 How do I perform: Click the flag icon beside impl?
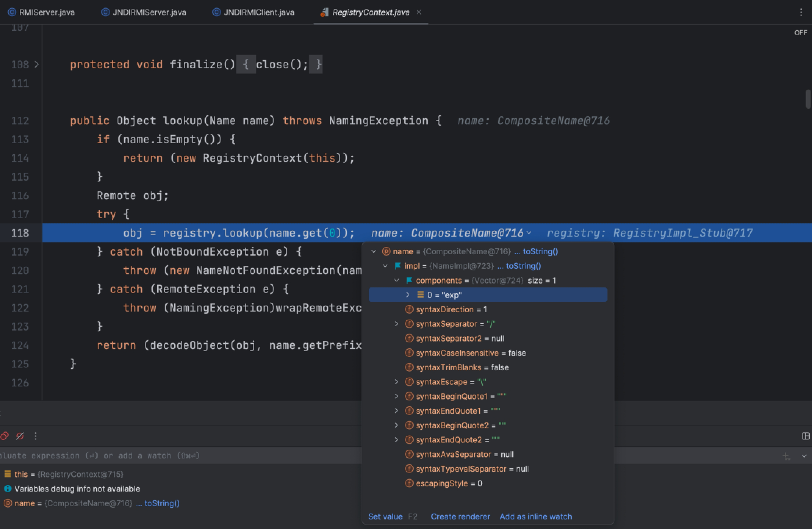click(x=398, y=266)
